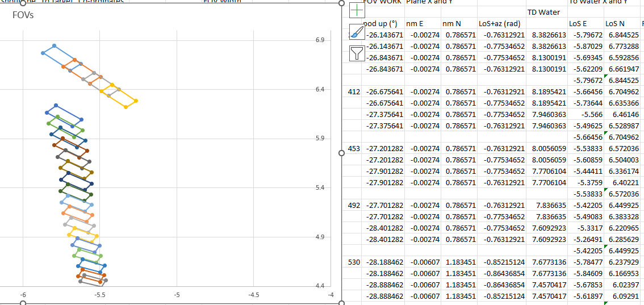Open the Chart Elements plus button
This screenshot has width=644, height=305.
(356, 10)
